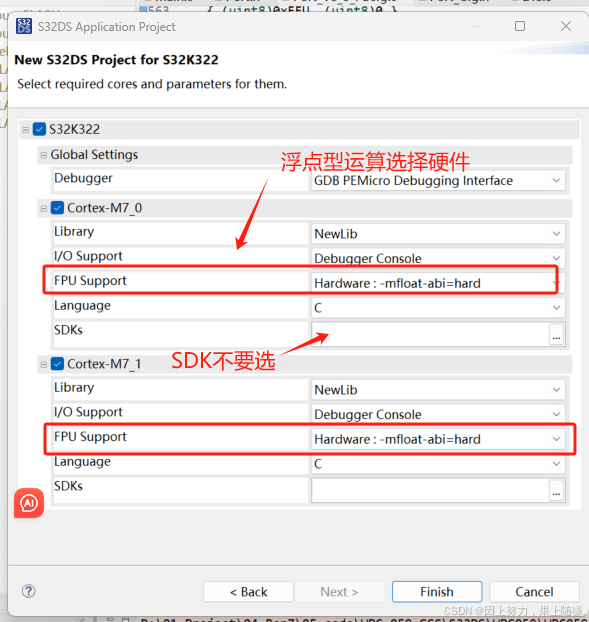Click the Finish button
The height and width of the screenshot is (622, 589).
point(437,592)
